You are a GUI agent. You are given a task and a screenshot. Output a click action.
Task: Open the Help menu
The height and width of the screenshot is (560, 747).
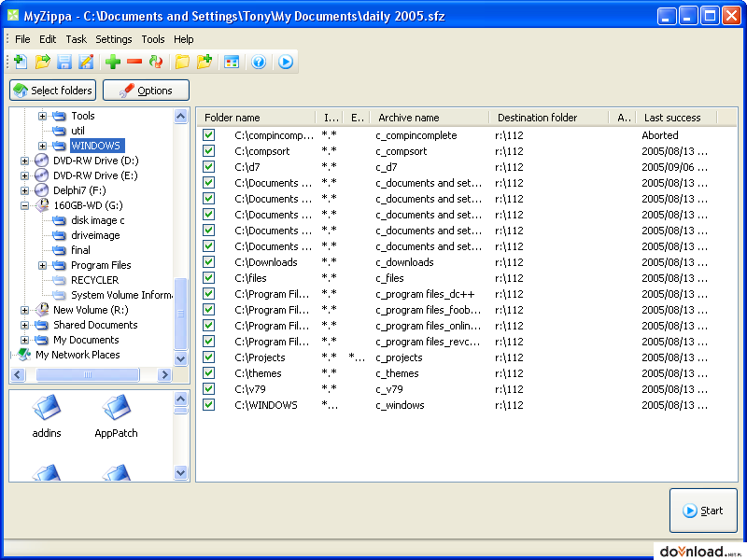click(183, 39)
